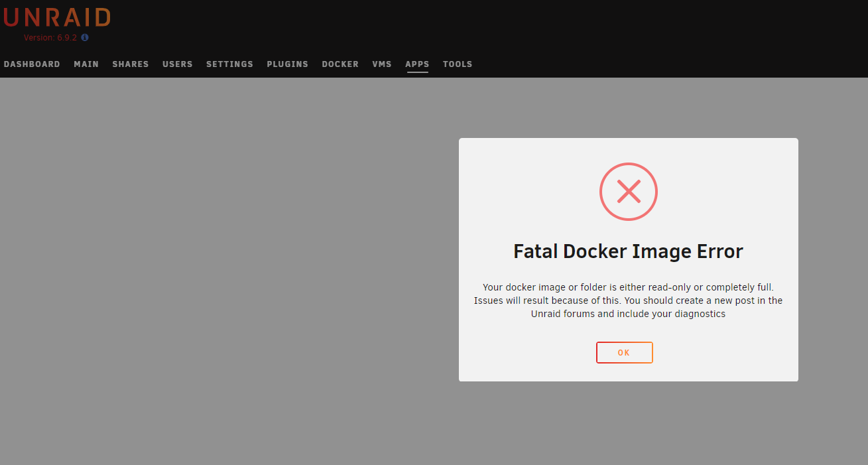Open the Docker tab
Viewport: 868px width, 465px height.
point(340,64)
